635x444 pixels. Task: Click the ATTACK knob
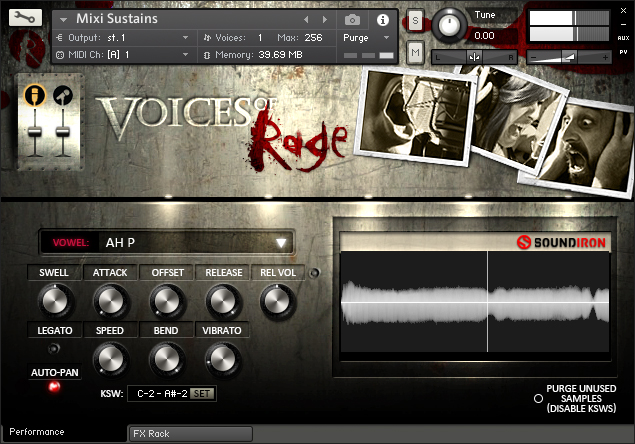click(x=111, y=301)
